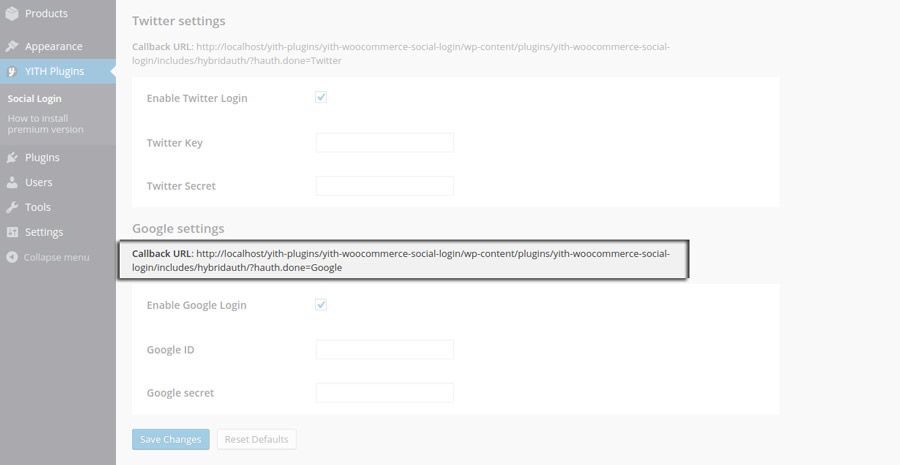900x465 pixels.
Task: Focus the Twitter Secret input field
Action: [x=385, y=186]
